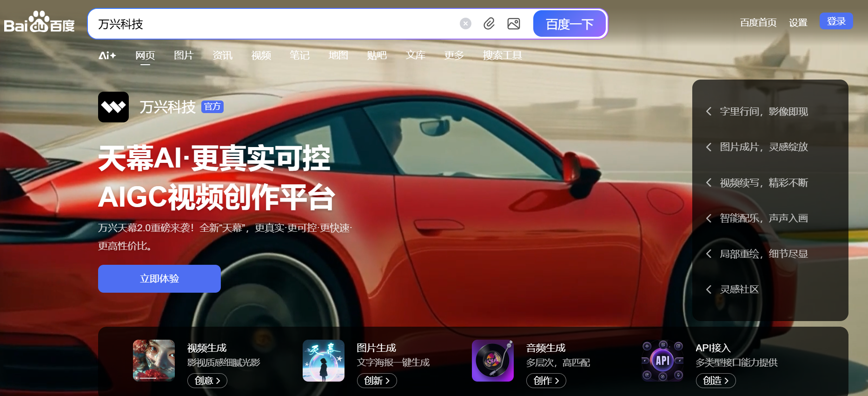Click the 万兴天幕2.0重磅来袭 description text

225,237
